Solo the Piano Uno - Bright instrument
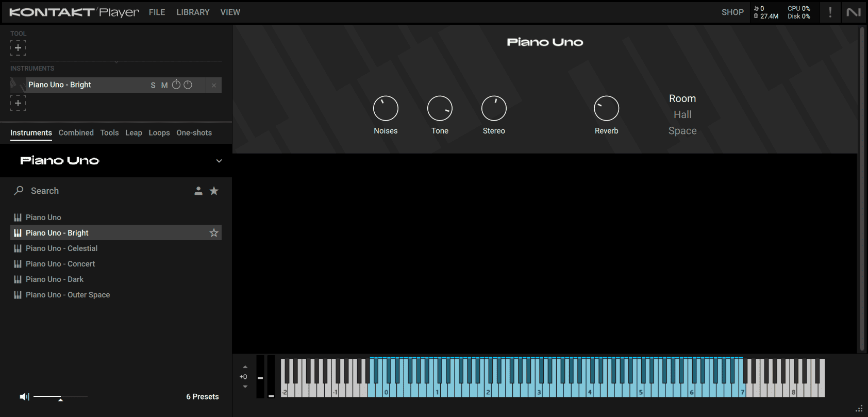The height and width of the screenshot is (417, 868). 153,85
